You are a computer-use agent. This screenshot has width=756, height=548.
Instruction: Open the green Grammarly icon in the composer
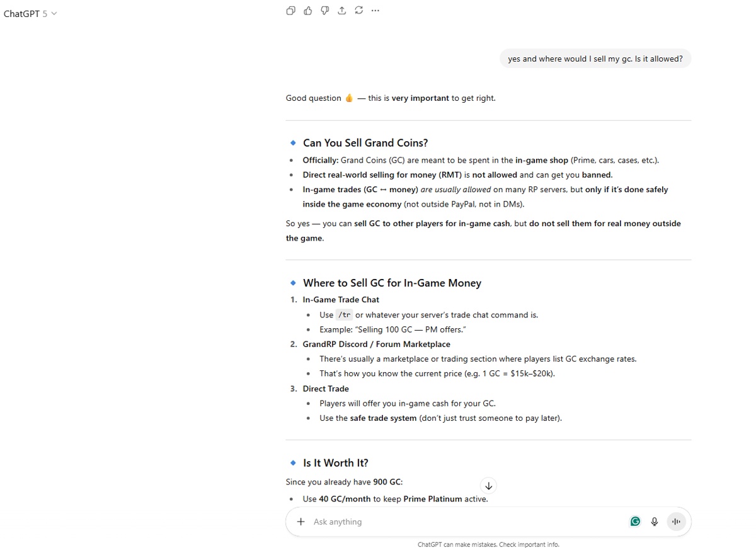click(x=635, y=522)
